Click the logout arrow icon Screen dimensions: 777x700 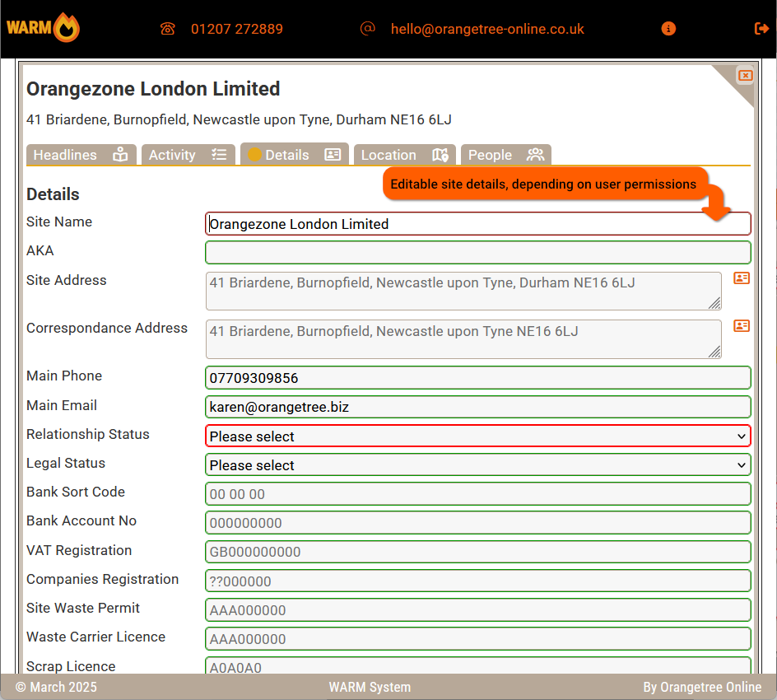pyautogui.click(x=761, y=29)
